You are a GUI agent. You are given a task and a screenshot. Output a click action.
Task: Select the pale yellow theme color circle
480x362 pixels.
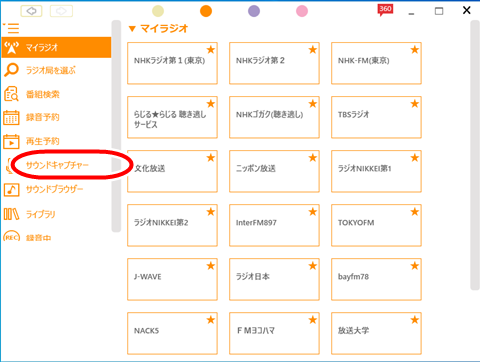158,11
